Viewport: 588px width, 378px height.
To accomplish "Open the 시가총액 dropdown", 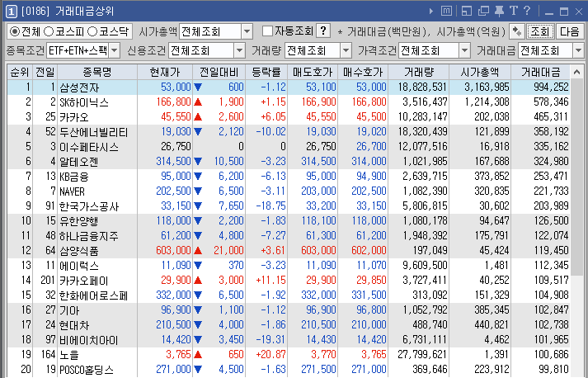I will 247,31.
